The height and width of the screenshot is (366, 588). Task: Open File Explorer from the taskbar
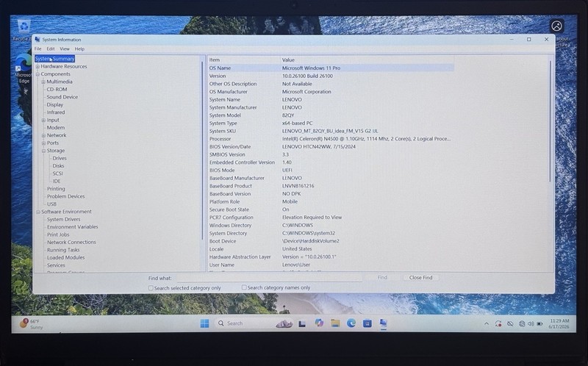pyautogui.click(x=335, y=323)
